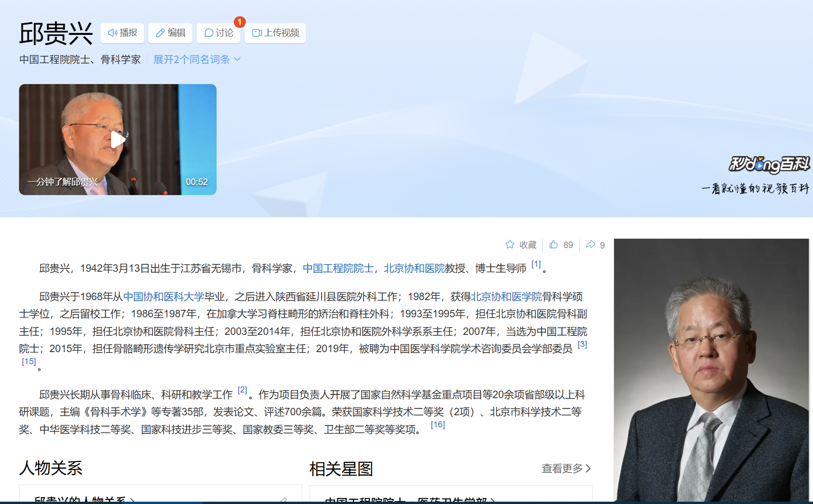The image size is (813, 504).
Task: Open reference citation [1]
Action: click(536, 264)
